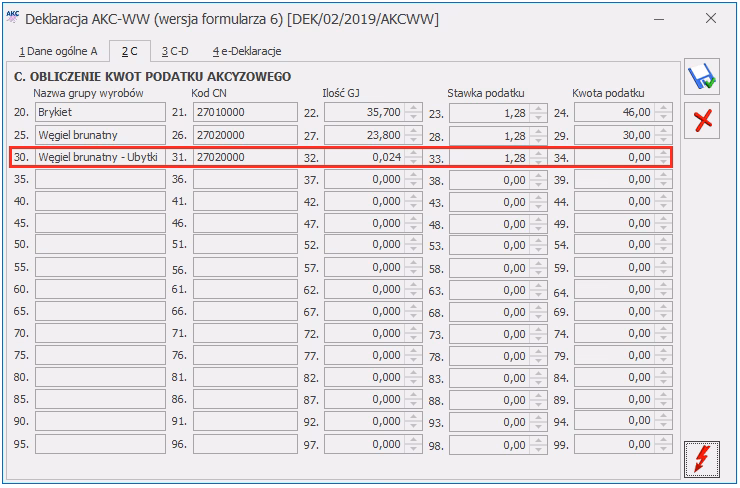The image size is (740, 488).
Task: Decrease Stawka podatku value in field 23
Action: click(x=538, y=117)
